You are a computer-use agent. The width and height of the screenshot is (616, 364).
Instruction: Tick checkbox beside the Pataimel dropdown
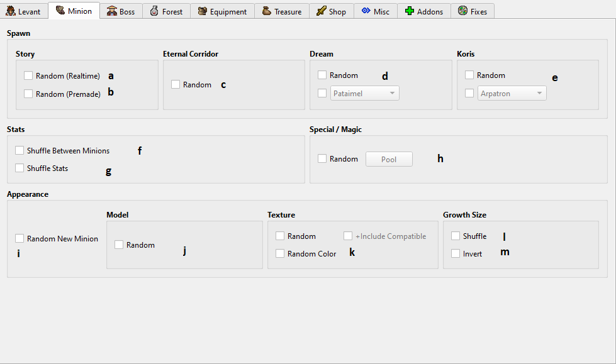(x=322, y=93)
